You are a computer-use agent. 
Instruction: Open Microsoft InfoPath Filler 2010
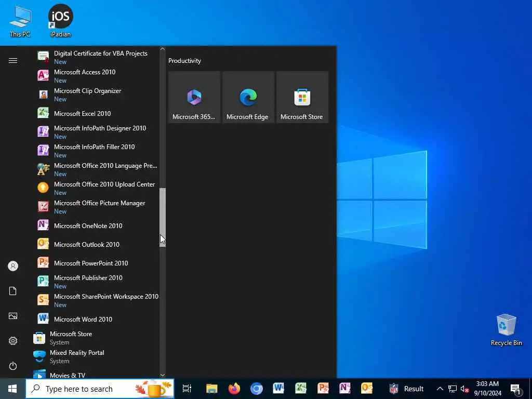(96, 151)
